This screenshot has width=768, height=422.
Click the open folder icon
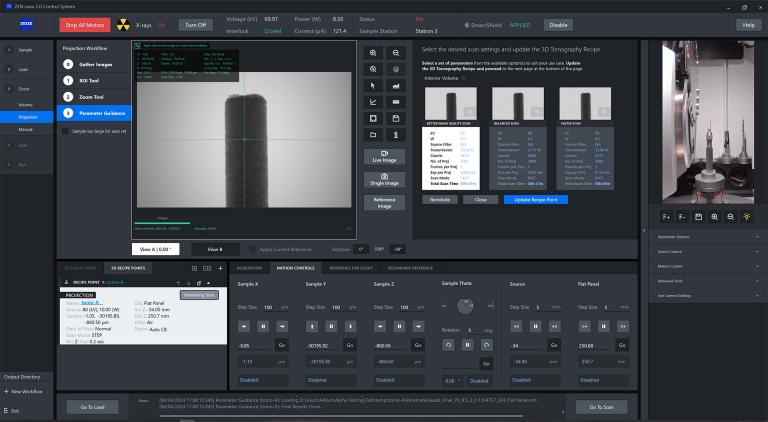(x=373, y=133)
